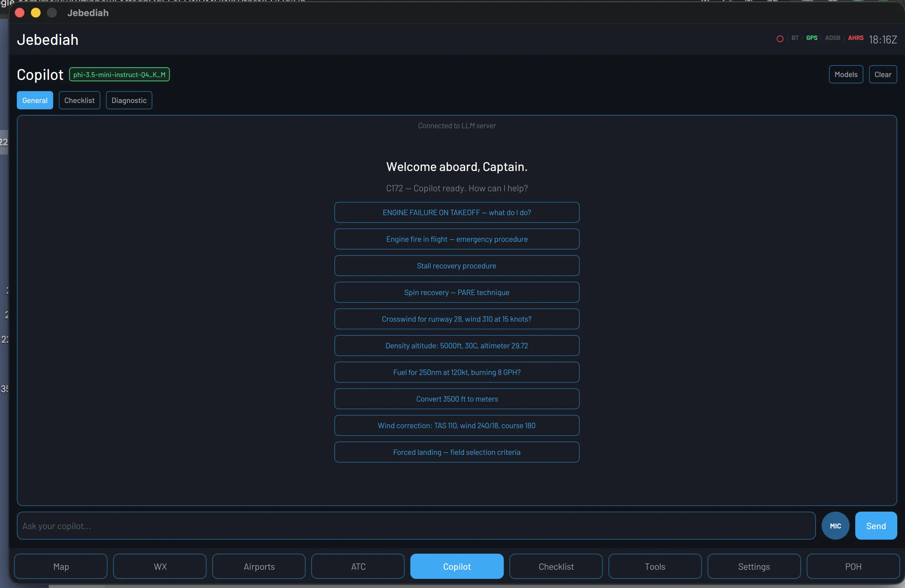Image resolution: width=905 pixels, height=588 pixels.
Task: Open the Airports page
Action: [x=259, y=566]
